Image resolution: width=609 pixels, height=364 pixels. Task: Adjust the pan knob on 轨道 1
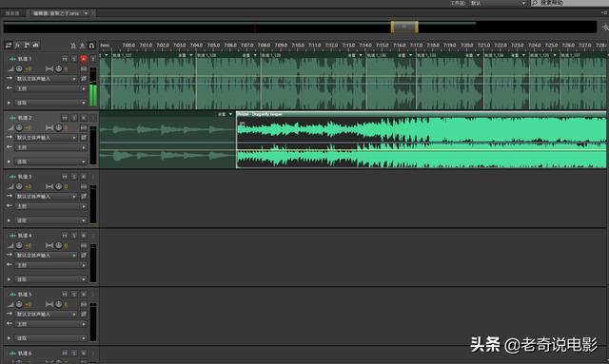tap(59, 68)
